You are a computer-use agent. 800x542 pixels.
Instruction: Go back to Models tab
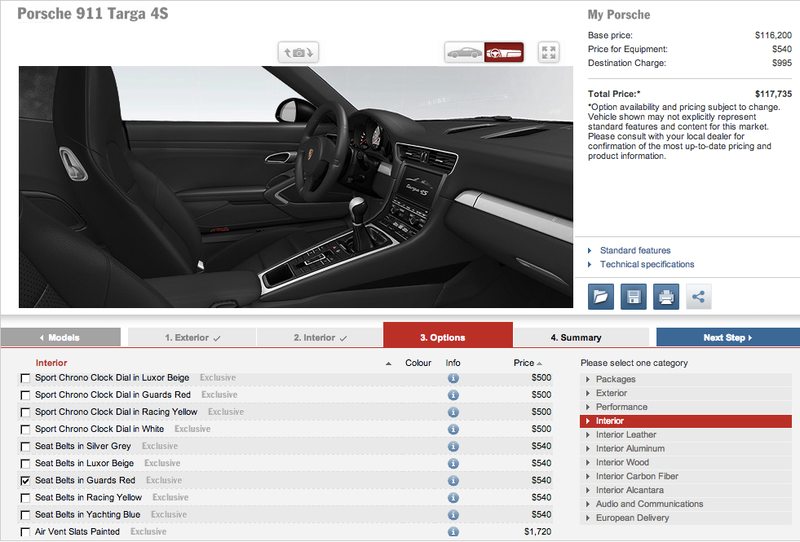coord(61,337)
